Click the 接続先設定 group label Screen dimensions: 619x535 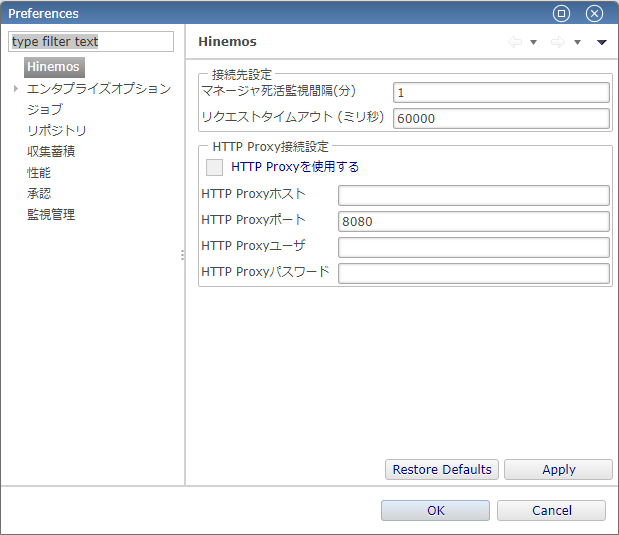tap(242, 74)
